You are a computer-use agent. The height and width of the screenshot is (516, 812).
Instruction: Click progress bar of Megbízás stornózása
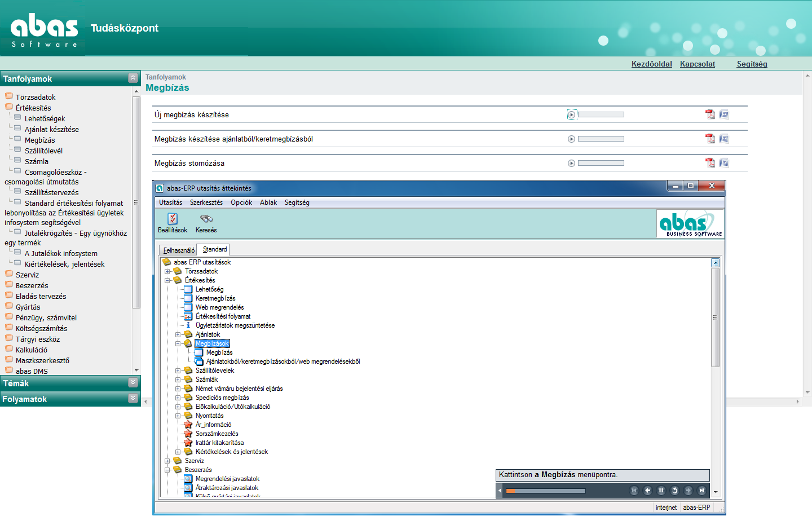coord(601,163)
